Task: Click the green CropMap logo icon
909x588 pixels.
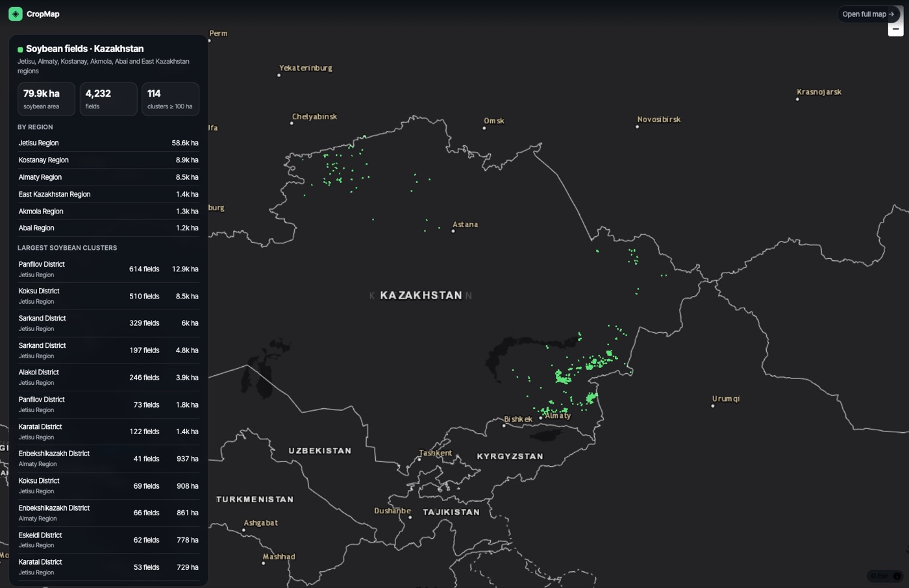Action: (x=16, y=14)
